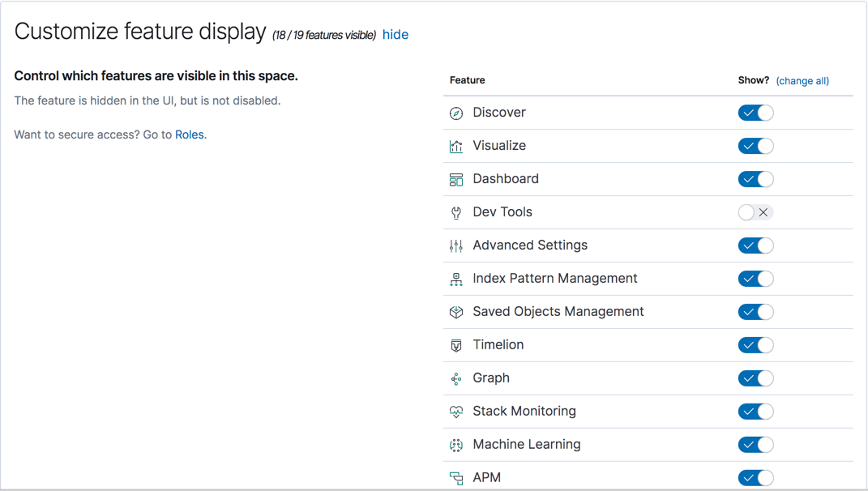
Task: Disable the Timelion visibility switch
Action: pyautogui.click(x=755, y=344)
